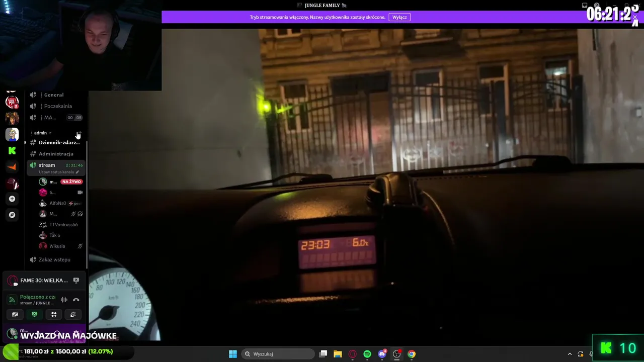This screenshot has height=362, width=644.
Task: Open Task View on the taskbar
Action: coord(323,354)
